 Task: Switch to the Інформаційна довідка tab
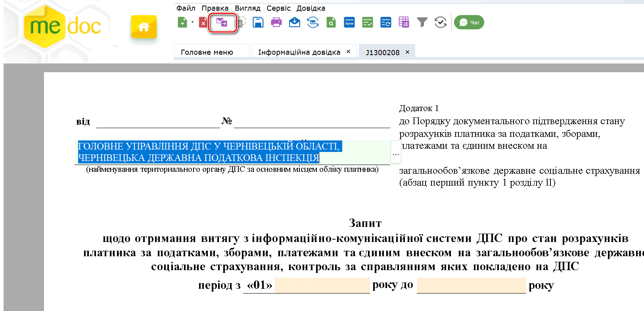pos(299,52)
